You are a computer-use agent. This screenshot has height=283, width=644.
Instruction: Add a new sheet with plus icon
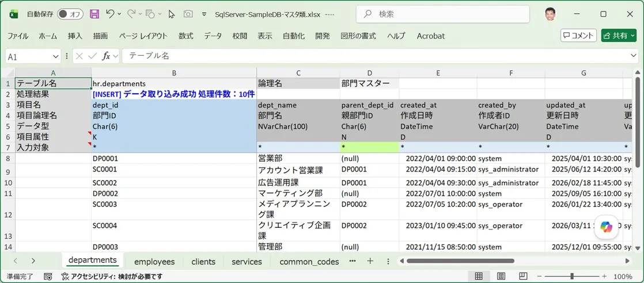point(370,261)
